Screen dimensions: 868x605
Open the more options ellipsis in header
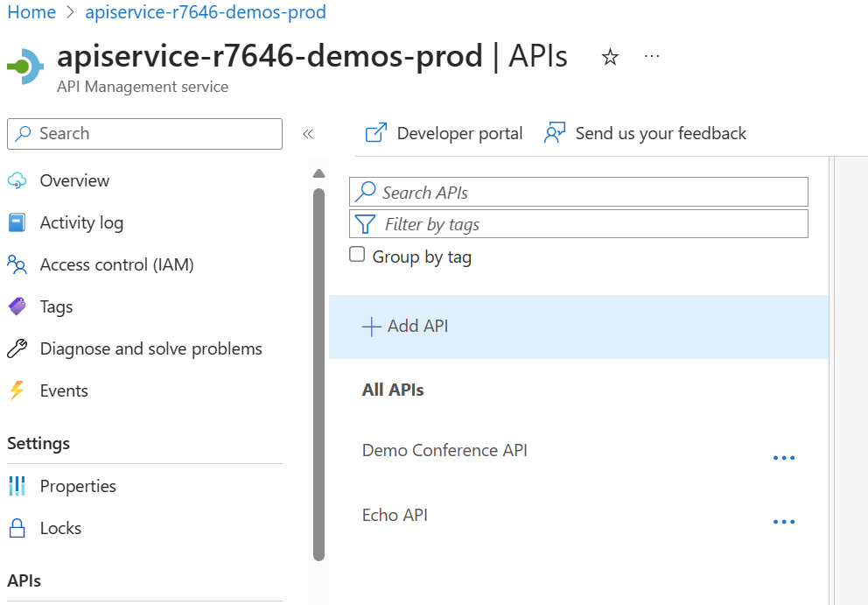pos(652,56)
